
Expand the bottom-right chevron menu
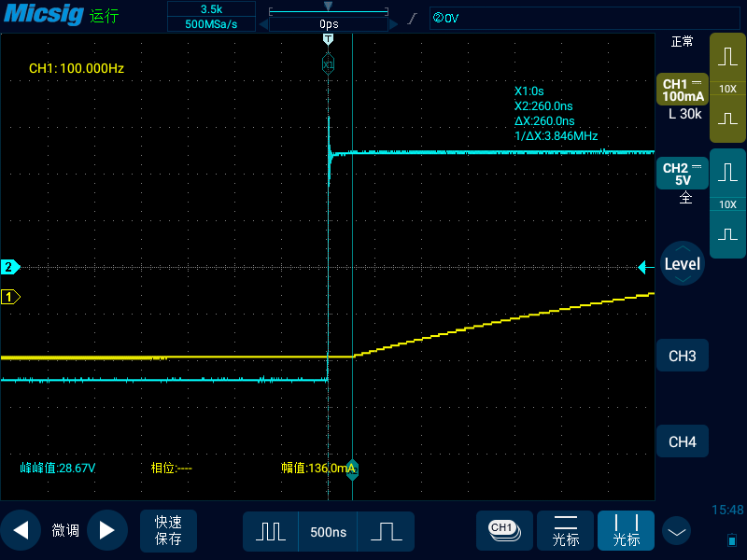point(676,531)
